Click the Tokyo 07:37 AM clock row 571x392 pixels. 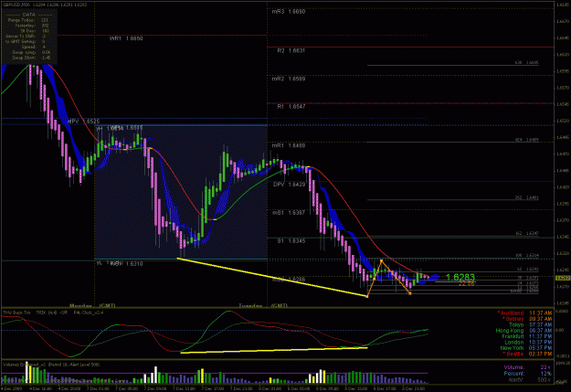pos(530,324)
